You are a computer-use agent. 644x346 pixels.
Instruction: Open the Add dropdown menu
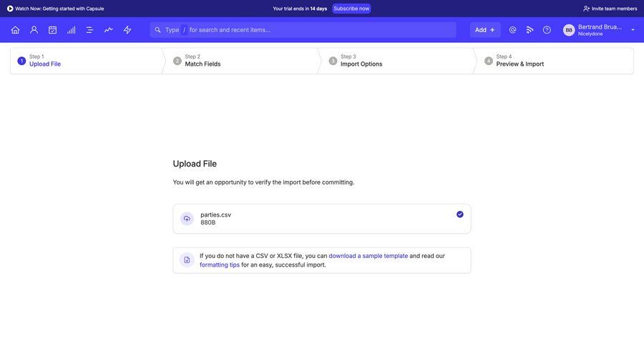point(484,30)
